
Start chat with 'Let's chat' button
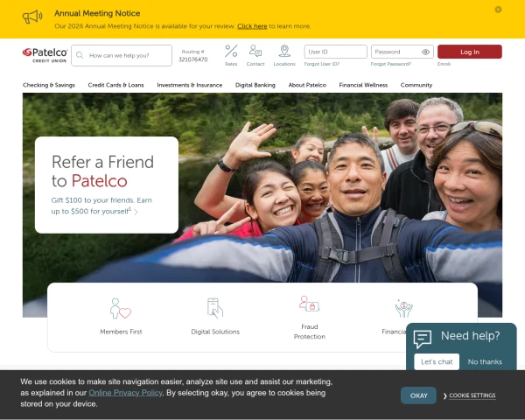pos(437,361)
